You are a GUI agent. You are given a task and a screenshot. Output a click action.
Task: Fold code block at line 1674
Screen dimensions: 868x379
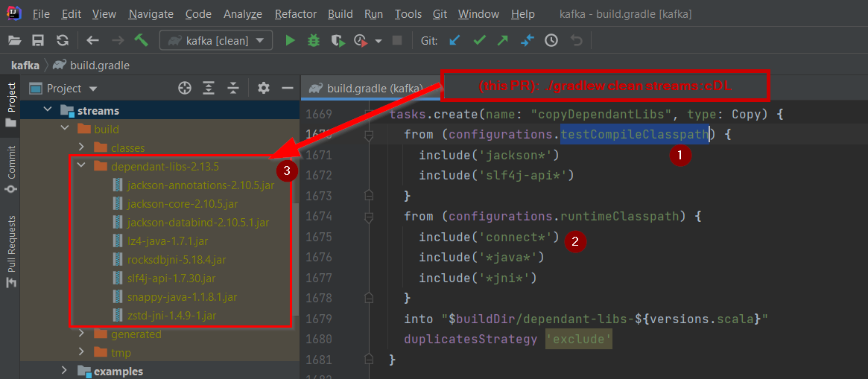370,217
